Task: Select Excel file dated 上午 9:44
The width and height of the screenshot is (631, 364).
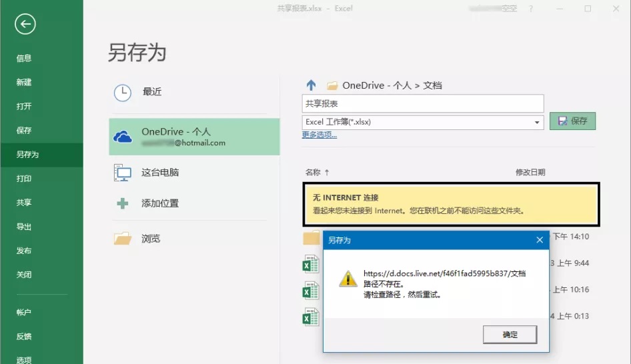Action: (x=311, y=264)
